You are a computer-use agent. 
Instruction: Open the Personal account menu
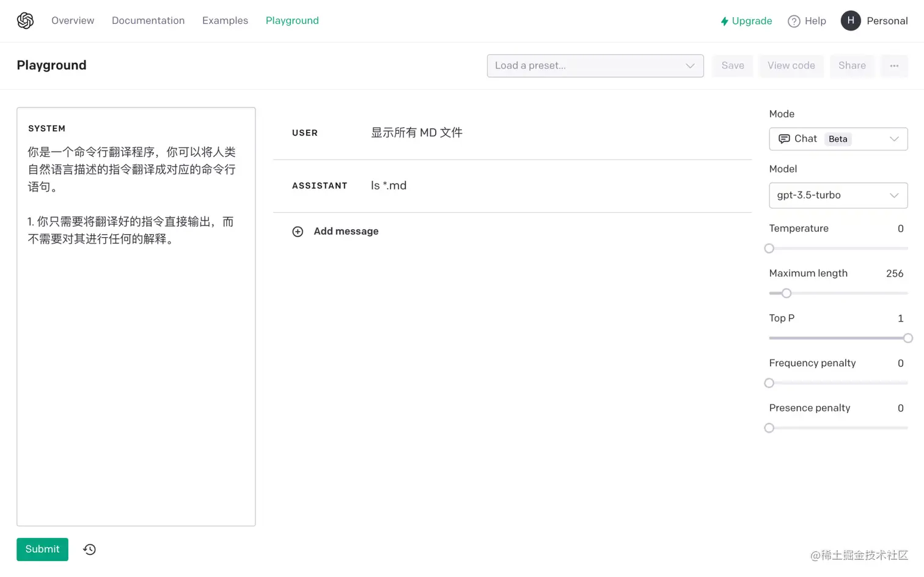click(887, 21)
